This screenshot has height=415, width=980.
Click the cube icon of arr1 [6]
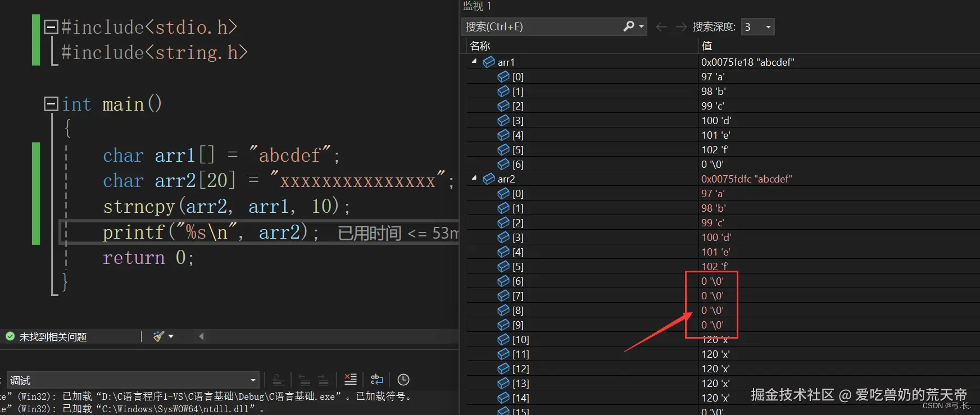pos(503,164)
